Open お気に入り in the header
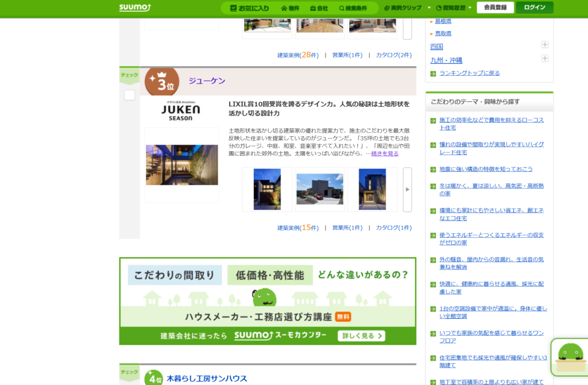 (x=249, y=8)
